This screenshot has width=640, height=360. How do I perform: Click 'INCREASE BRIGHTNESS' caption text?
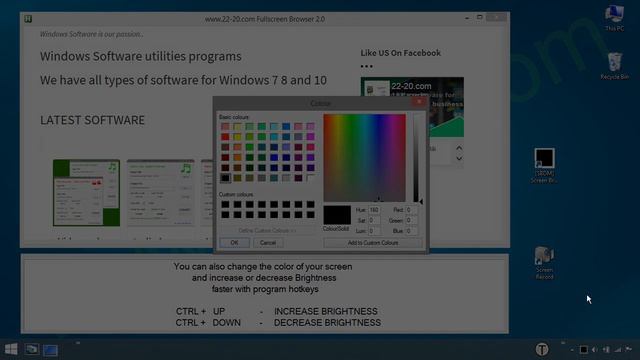tap(326, 311)
